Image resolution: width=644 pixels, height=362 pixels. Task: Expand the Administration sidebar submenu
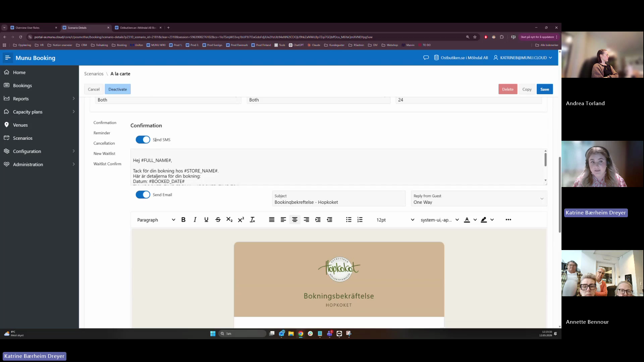(73, 164)
